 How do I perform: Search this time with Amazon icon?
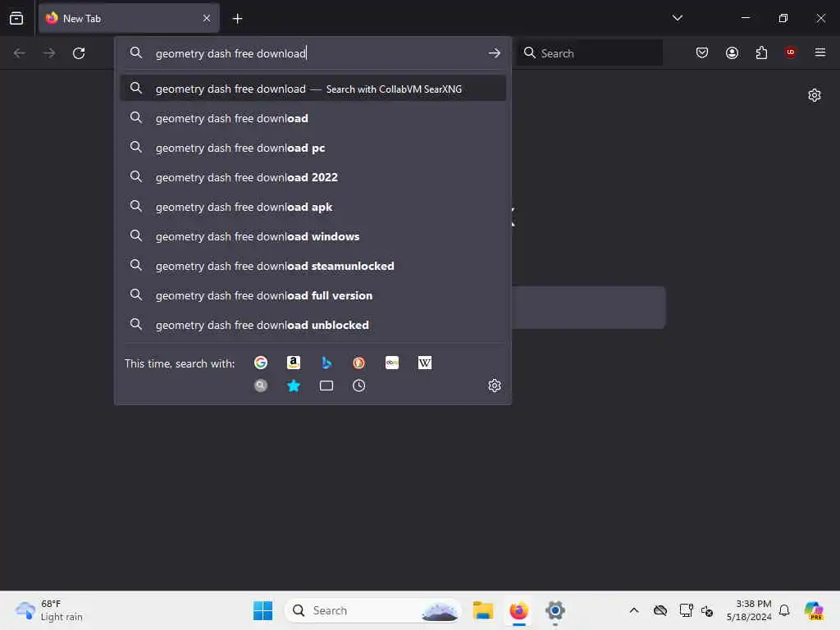coord(294,363)
